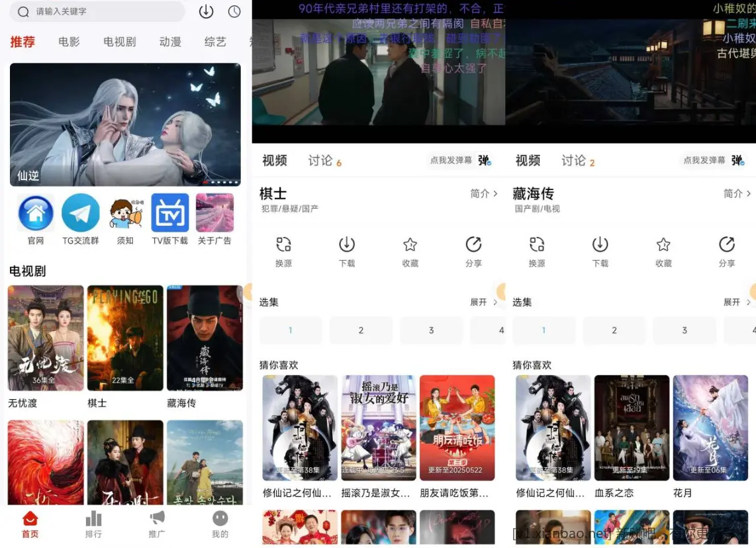The image size is (756, 548).
Task: Open the TV版下载 icon
Action: [170, 213]
